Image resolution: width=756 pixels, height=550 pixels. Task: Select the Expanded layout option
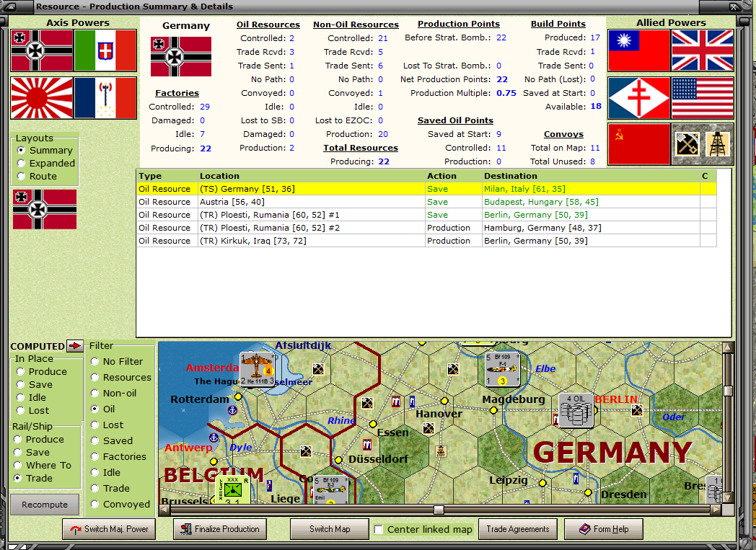(21, 163)
